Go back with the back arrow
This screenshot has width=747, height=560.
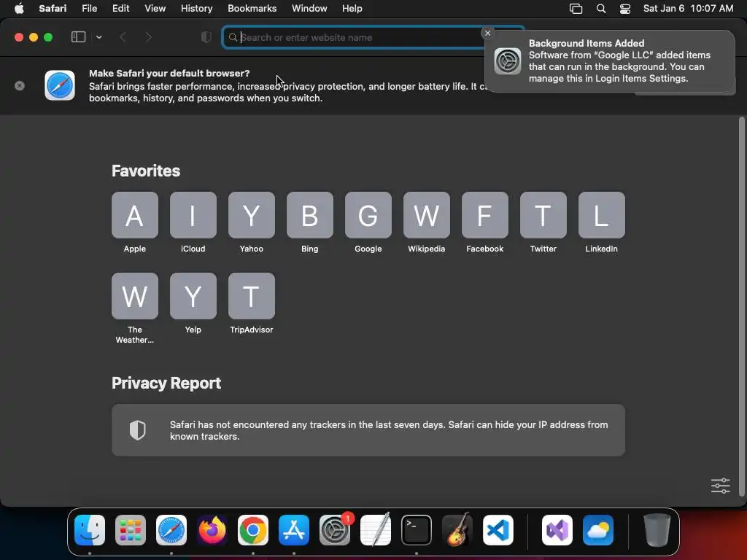click(123, 37)
